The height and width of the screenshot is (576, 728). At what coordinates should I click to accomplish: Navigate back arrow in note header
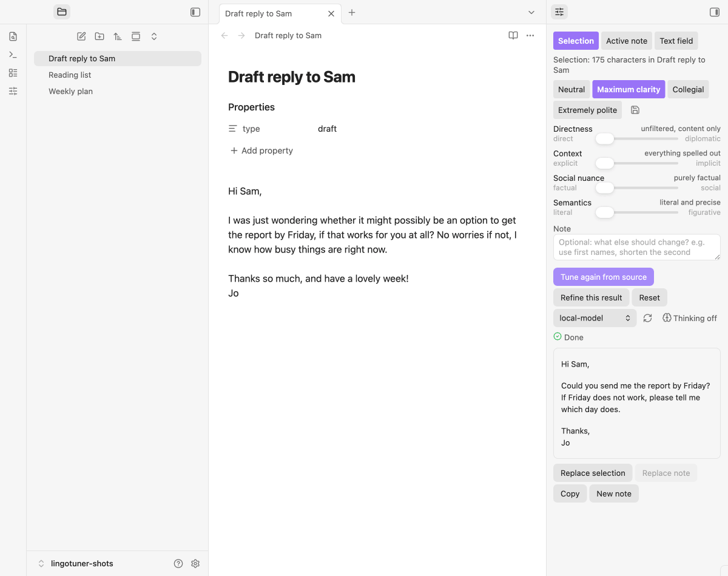[x=224, y=36]
